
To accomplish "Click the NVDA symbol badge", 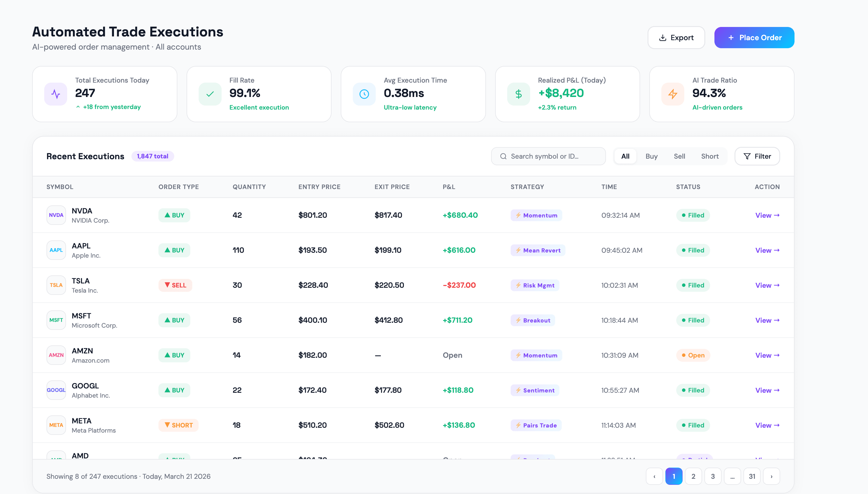I will [x=56, y=215].
